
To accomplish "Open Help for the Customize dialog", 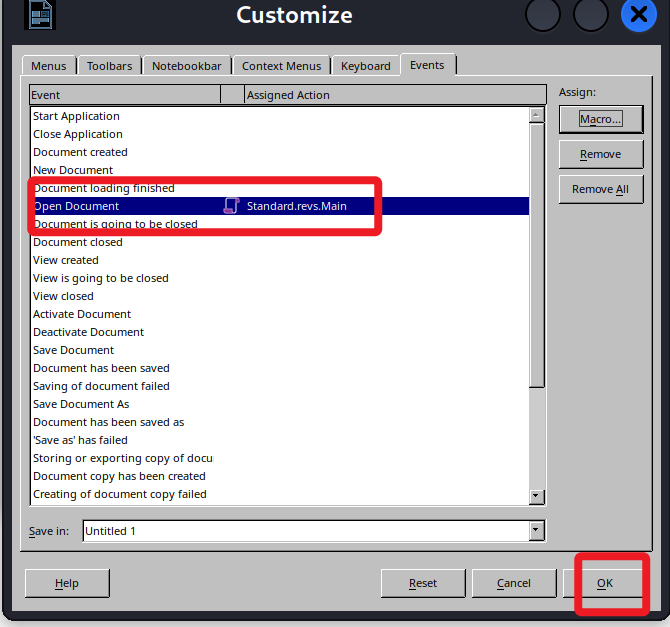I will pos(67,583).
